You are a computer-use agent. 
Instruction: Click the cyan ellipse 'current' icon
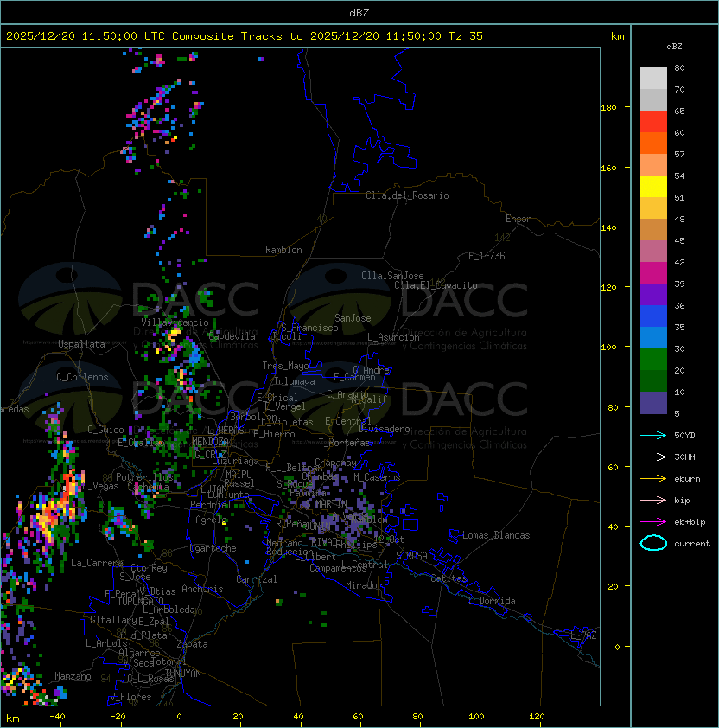click(653, 543)
